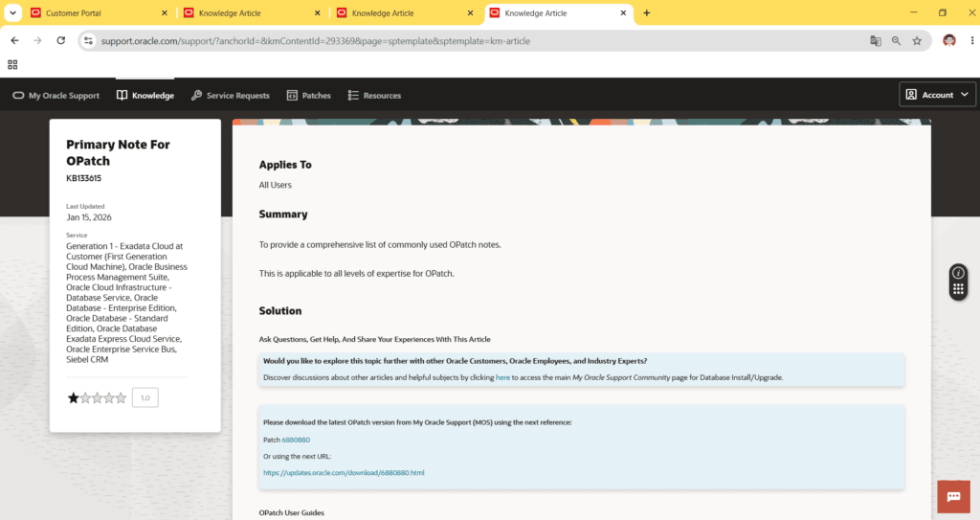Switch to the Customer Portal tab

(99, 12)
